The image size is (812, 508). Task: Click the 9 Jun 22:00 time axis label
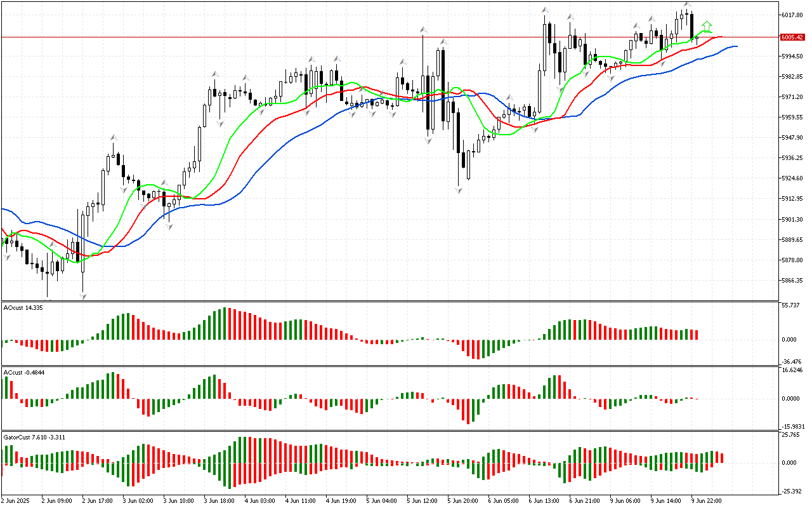click(x=705, y=500)
